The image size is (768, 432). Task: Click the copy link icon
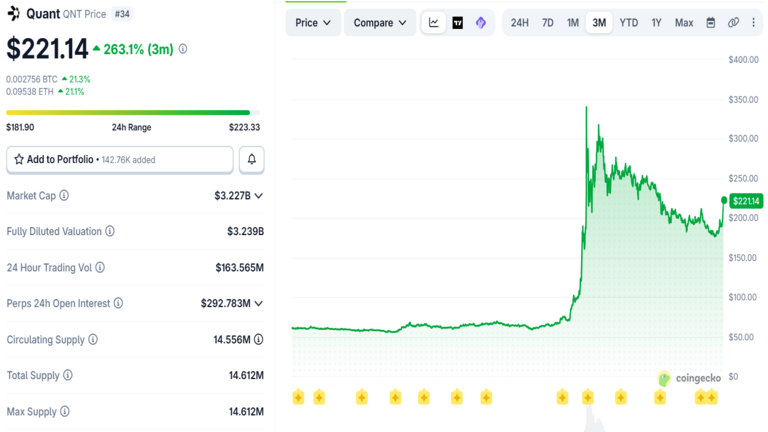coord(733,23)
